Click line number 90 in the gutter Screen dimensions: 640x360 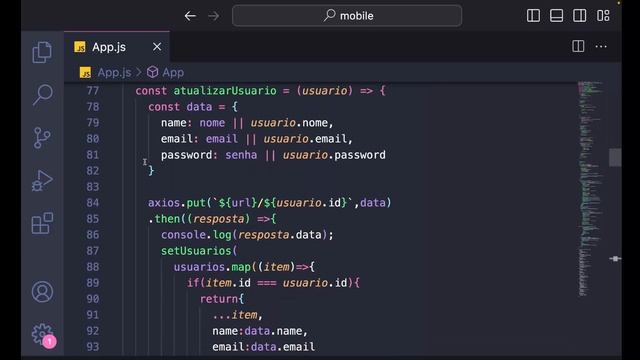pos(93,299)
